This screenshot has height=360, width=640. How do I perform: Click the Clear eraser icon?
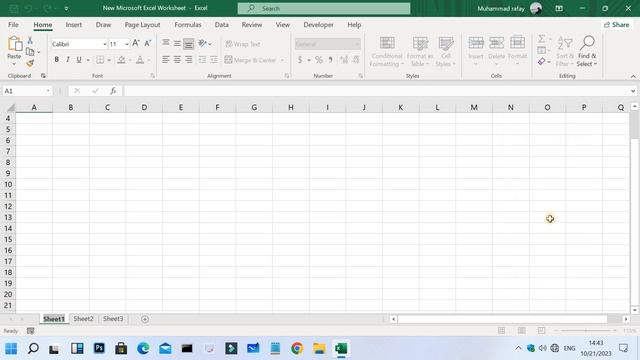pyautogui.click(x=542, y=62)
